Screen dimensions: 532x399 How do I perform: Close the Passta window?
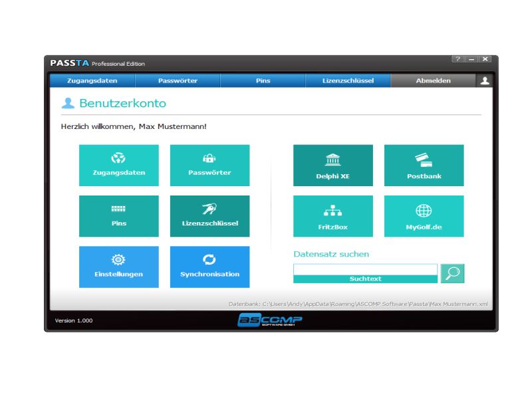tap(485, 59)
